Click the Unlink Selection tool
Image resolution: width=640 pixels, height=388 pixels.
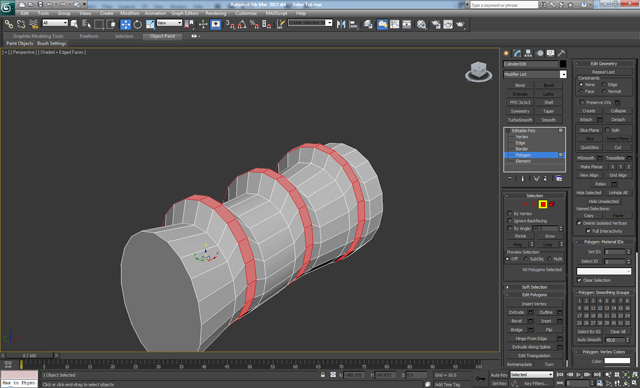pos(21,24)
